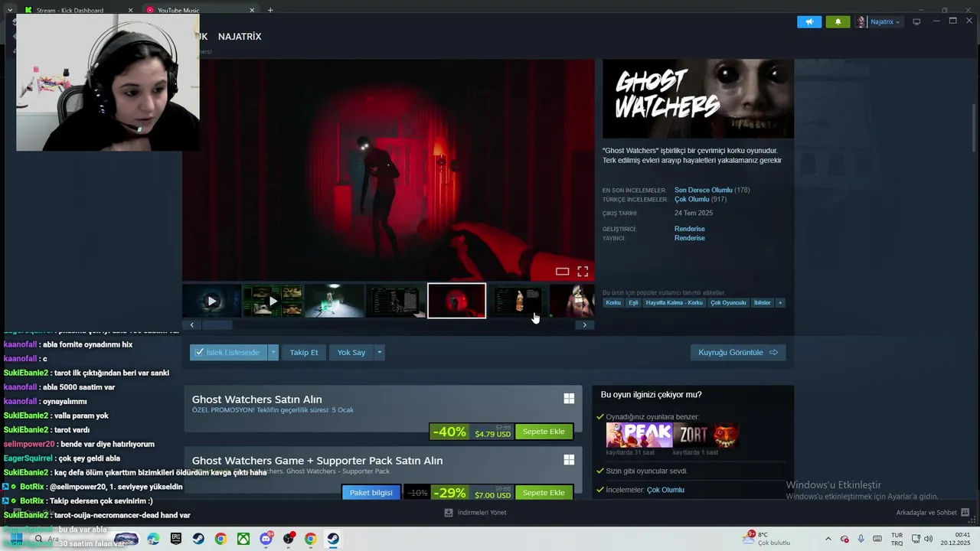Select the Korku tag
This screenshot has height=551, width=980.
coord(613,303)
